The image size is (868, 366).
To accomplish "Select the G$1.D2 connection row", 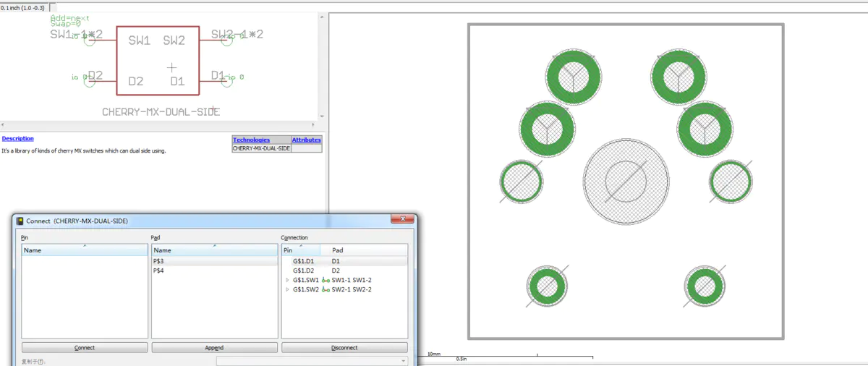I will point(344,270).
